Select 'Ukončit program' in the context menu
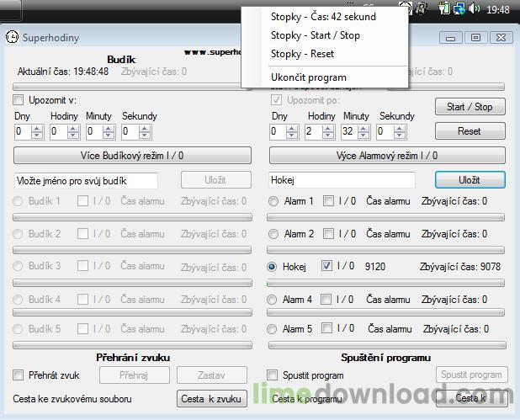520x420 pixels. coord(308,77)
